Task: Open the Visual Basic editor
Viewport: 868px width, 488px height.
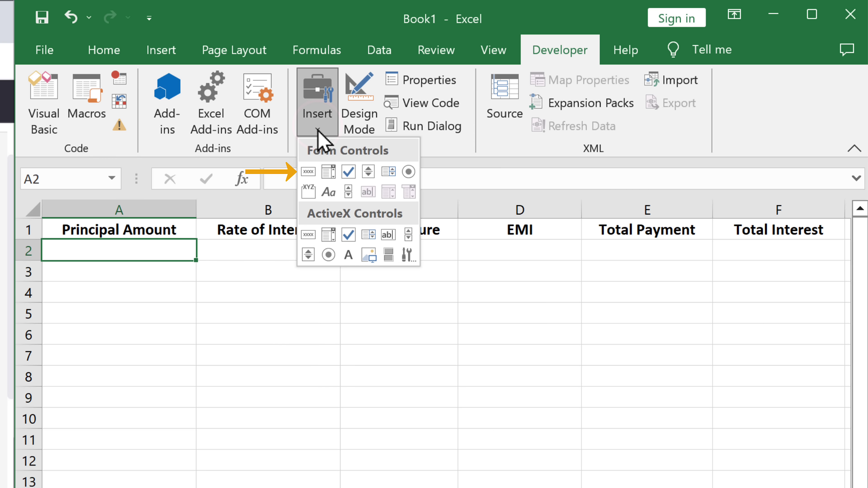Action: pos(44,103)
